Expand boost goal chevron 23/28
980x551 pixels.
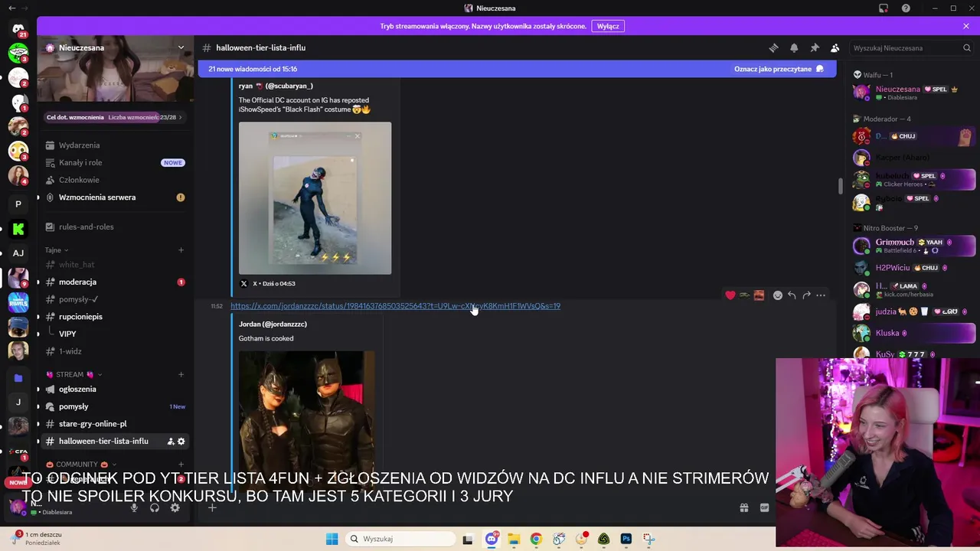click(x=180, y=117)
